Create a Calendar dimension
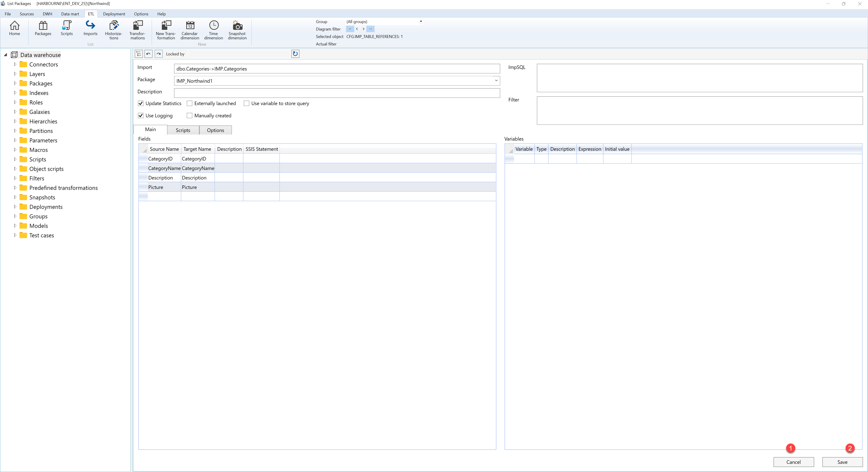Screen dimensions: 868x472 [x=190, y=30]
